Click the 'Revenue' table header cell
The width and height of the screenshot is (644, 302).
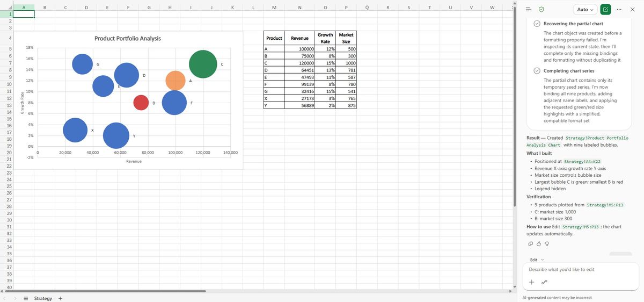click(300, 38)
